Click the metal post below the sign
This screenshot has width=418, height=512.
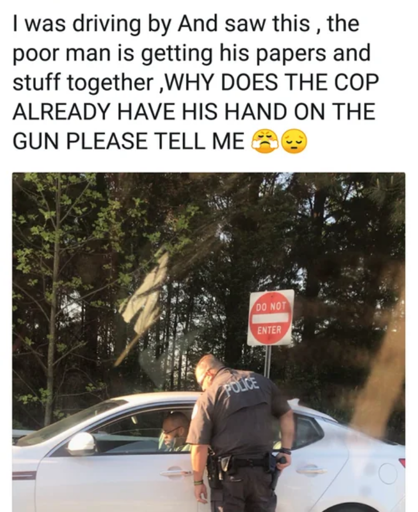(x=267, y=361)
